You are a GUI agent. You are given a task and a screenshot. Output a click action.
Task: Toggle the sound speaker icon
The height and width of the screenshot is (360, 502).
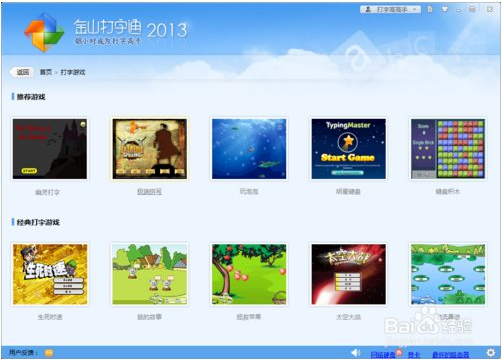click(x=356, y=353)
